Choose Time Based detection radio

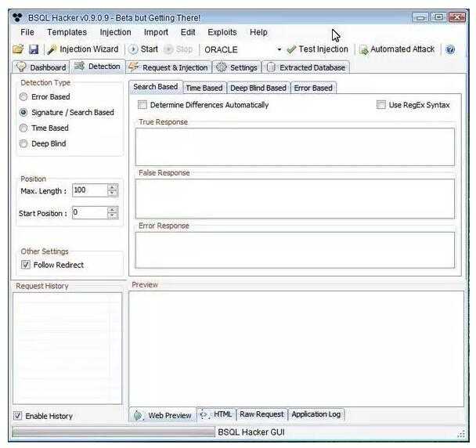click(23, 128)
